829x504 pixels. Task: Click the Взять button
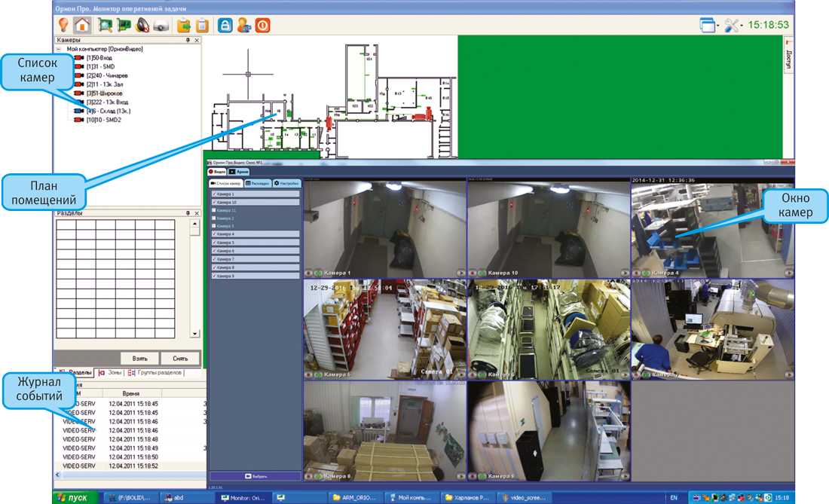point(139,358)
